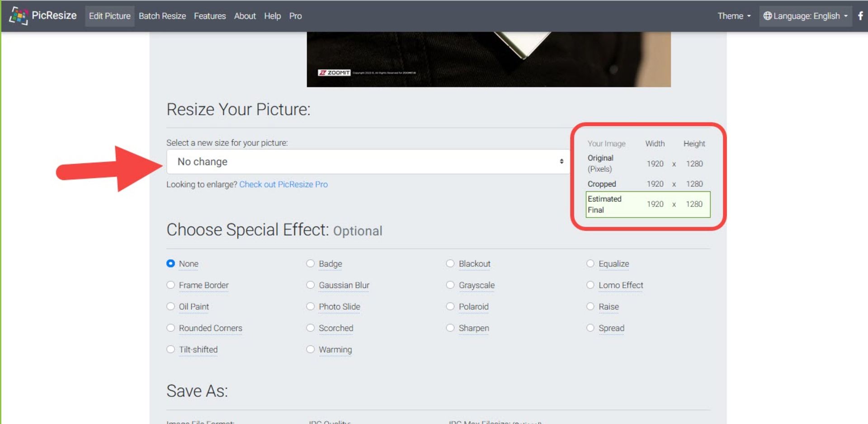Follow the Check out PicResize Pro link
Screen dimensions: 868x424
283,184
